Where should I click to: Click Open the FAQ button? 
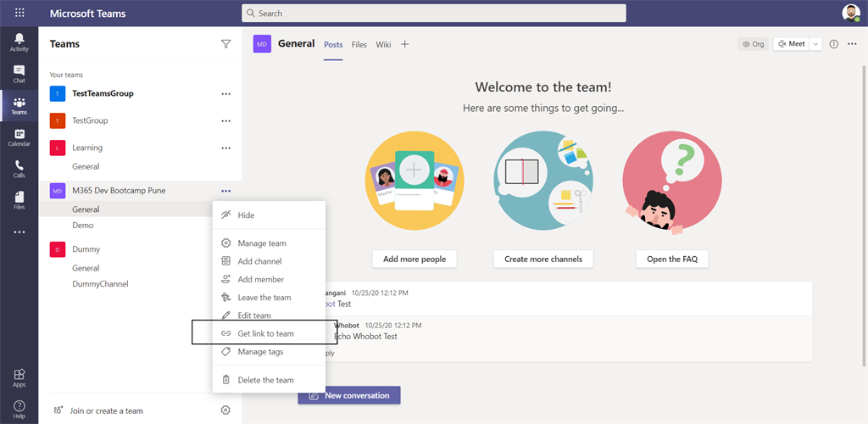click(x=672, y=259)
